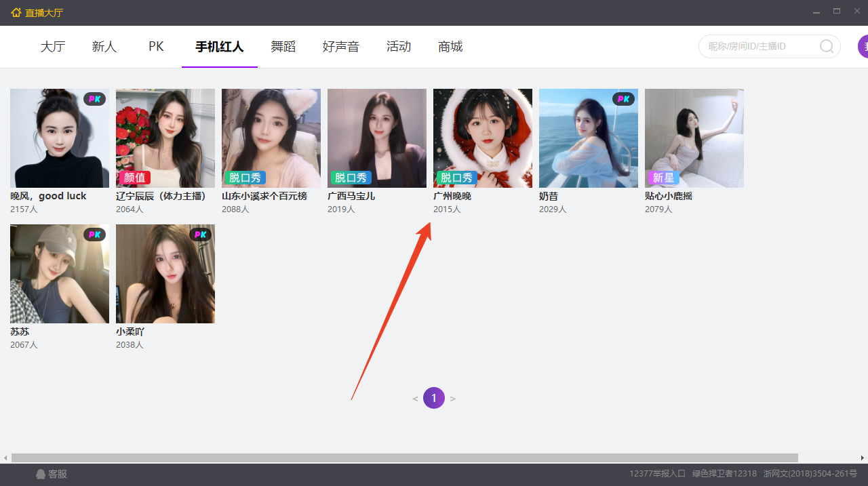
Task: Switch to the 大厅 tab
Action: pos(53,47)
